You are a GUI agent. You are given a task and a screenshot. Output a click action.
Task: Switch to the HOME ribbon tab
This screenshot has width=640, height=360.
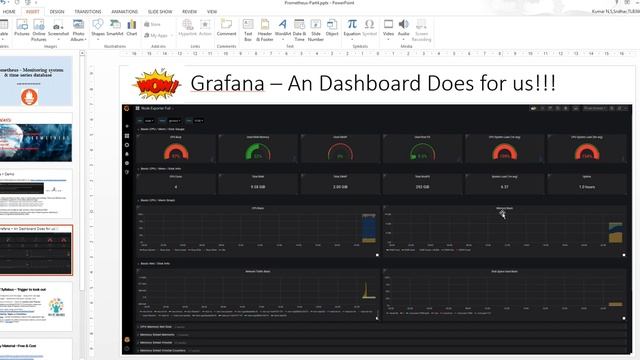9,12
